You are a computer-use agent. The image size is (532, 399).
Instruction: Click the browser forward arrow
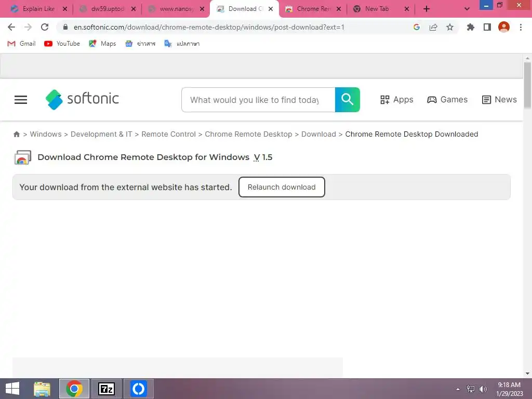28,27
